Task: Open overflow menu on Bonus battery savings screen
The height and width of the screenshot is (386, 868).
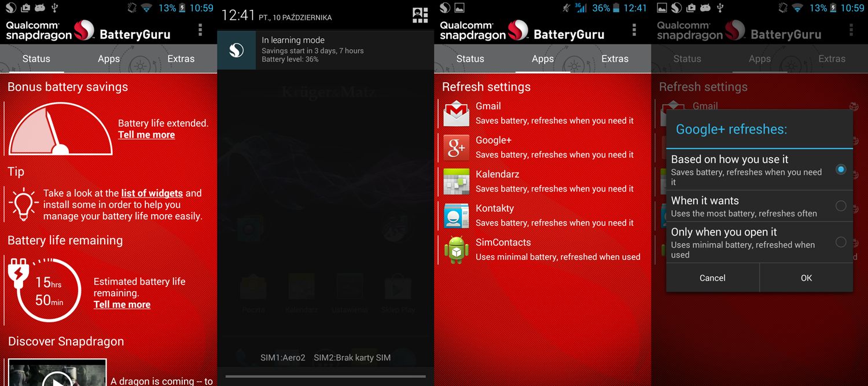Action: tap(200, 30)
